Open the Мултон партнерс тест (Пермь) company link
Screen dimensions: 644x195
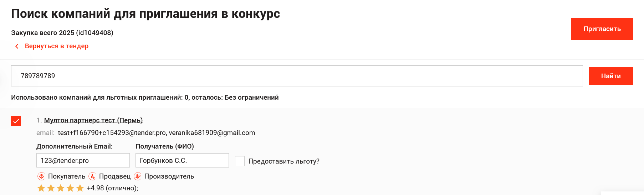[x=93, y=120]
